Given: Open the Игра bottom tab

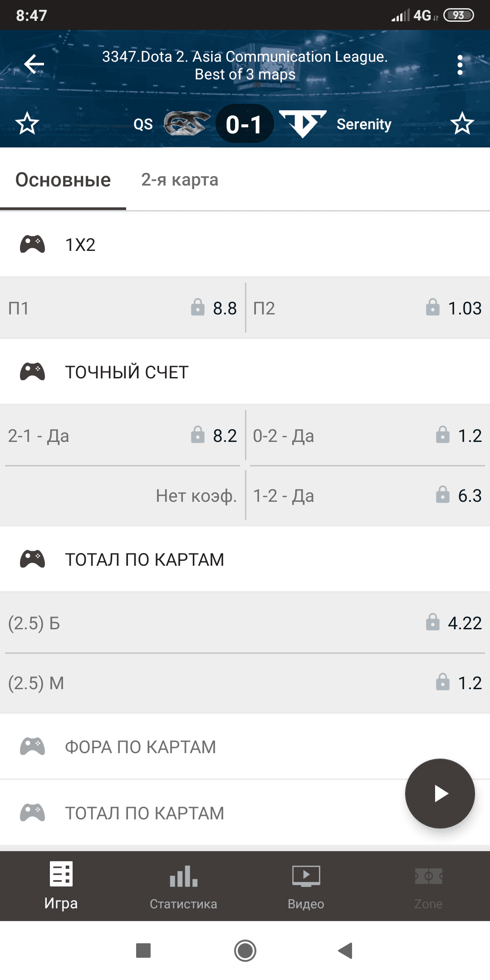Looking at the screenshot, I should (61, 886).
